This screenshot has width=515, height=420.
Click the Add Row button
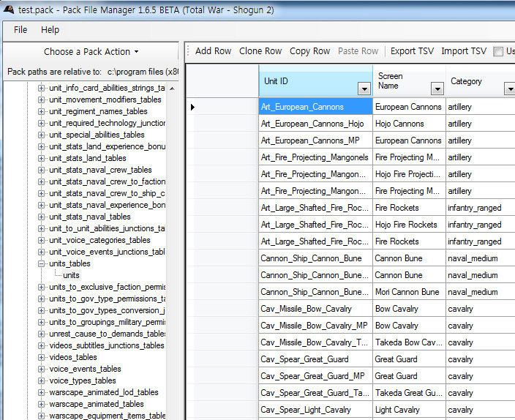click(x=213, y=51)
